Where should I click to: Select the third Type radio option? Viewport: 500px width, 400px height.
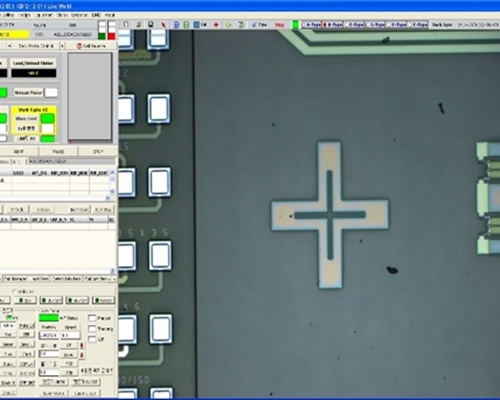(x=353, y=25)
